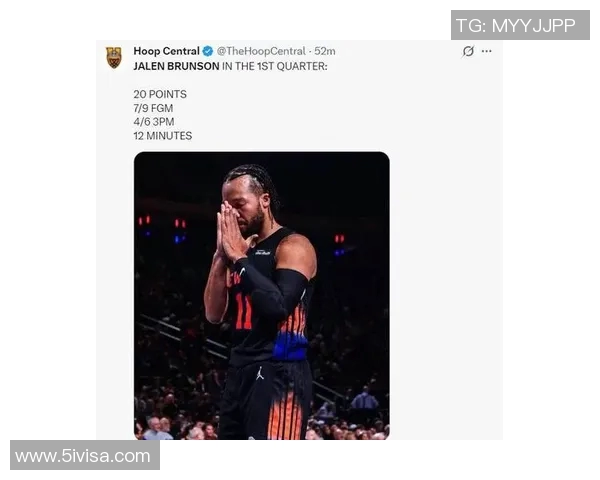Screen dimensions: 600x480
Task: Select the 12 MINUTES line
Action: (163, 136)
